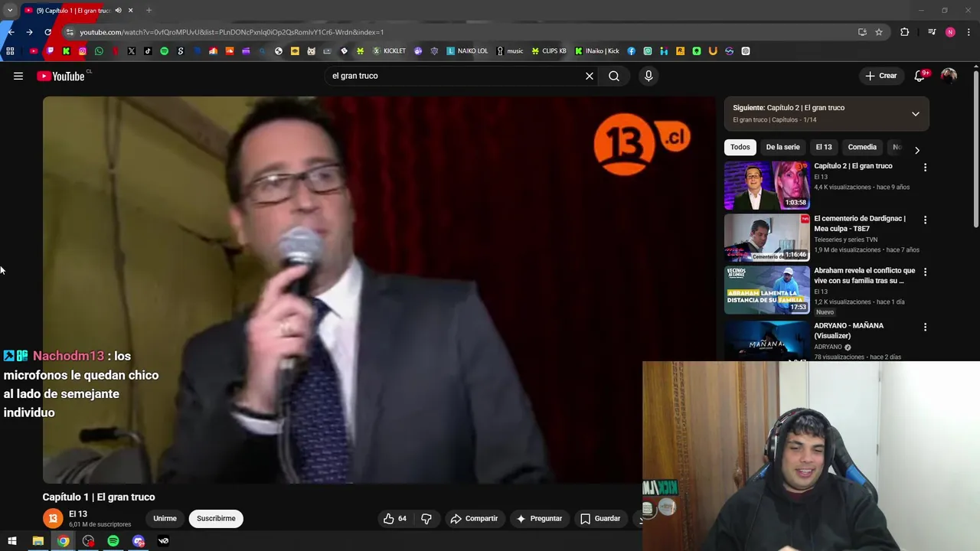
Task: Open the 'El 13' channel name link
Action: point(78,514)
